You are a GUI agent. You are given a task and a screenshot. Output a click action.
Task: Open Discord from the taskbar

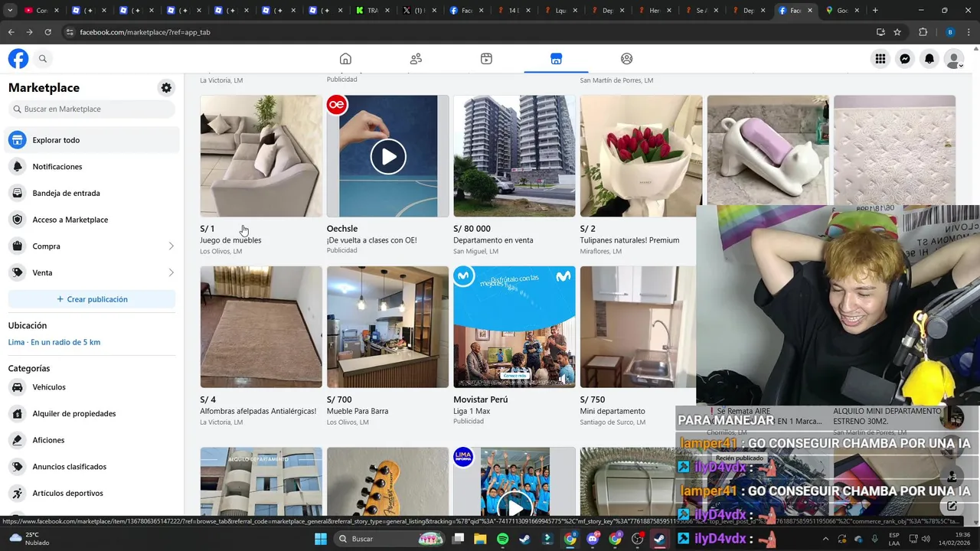pyautogui.click(x=593, y=539)
